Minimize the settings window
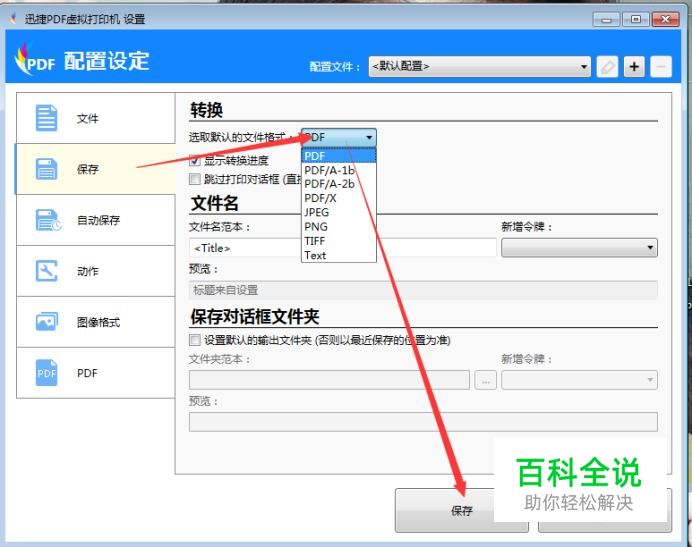Viewport: 692px width, 547px height. [607, 19]
